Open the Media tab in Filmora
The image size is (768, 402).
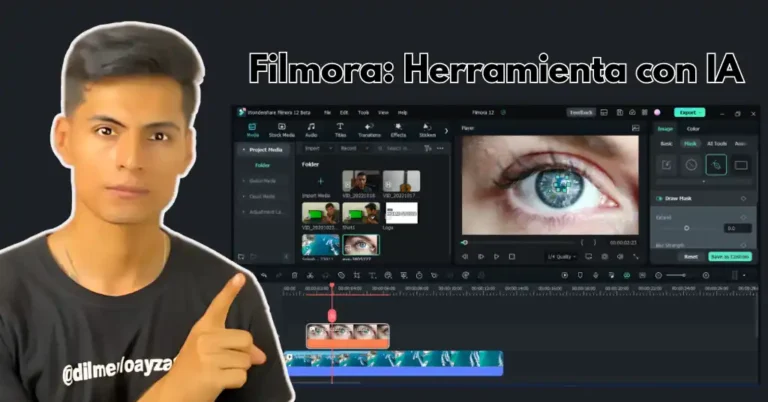[253, 130]
